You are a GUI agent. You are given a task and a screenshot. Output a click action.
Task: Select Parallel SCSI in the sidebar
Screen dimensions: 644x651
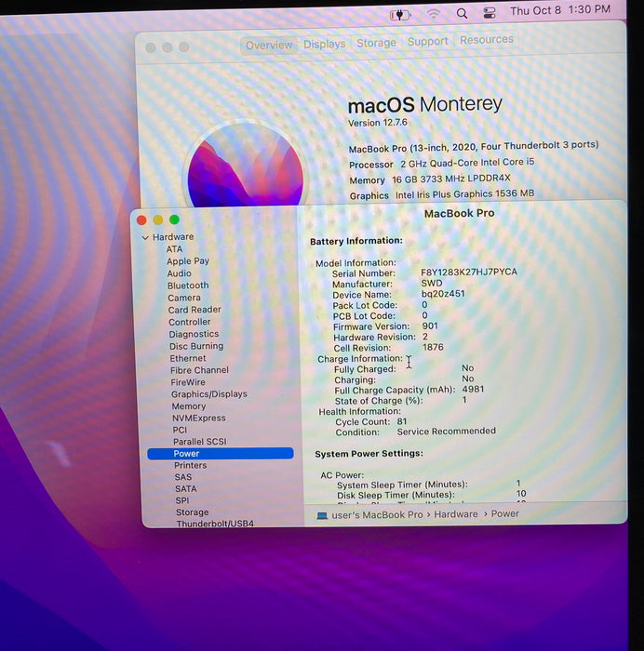tap(200, 442)
